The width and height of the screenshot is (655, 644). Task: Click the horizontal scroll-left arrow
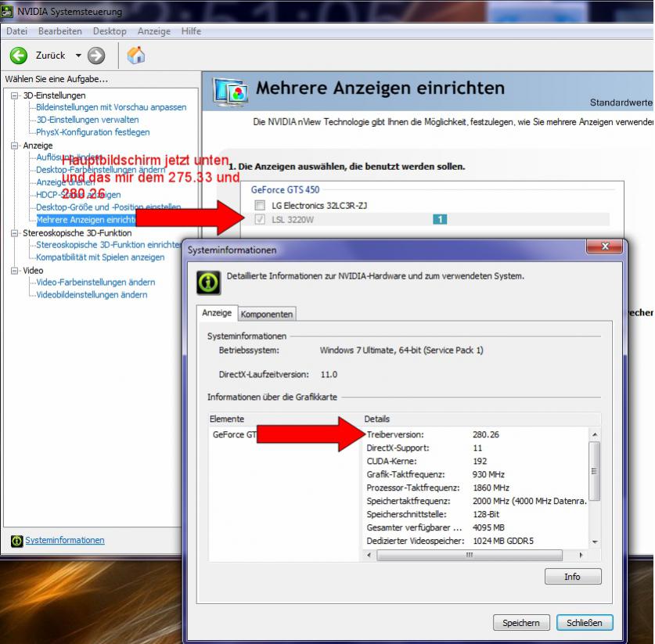(x=369, y=556)
